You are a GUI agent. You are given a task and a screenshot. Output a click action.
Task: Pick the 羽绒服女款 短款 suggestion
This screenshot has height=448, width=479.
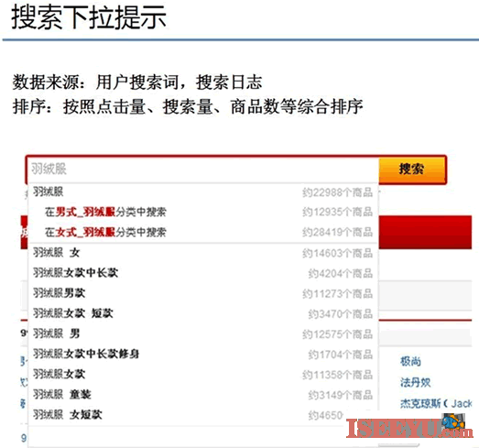click(203, 313)
